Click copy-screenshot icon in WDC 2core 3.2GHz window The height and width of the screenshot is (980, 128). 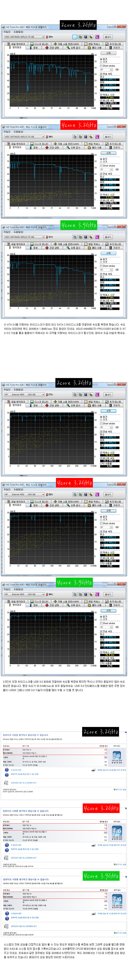tap(80, 37)
